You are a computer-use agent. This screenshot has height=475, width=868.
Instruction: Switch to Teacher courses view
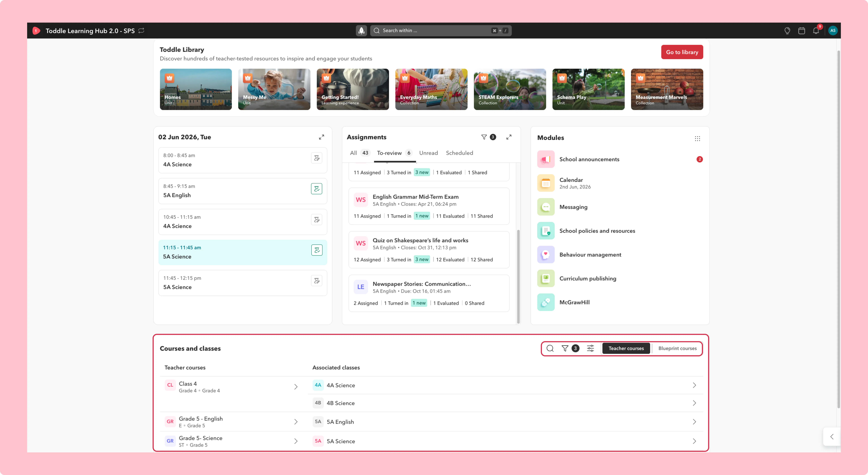[x=626, y=348]
